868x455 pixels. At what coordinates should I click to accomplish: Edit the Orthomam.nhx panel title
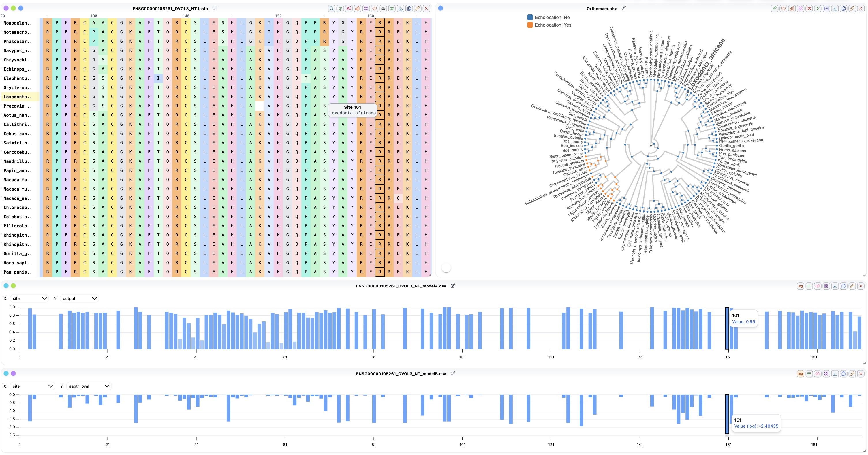point(624,8)
